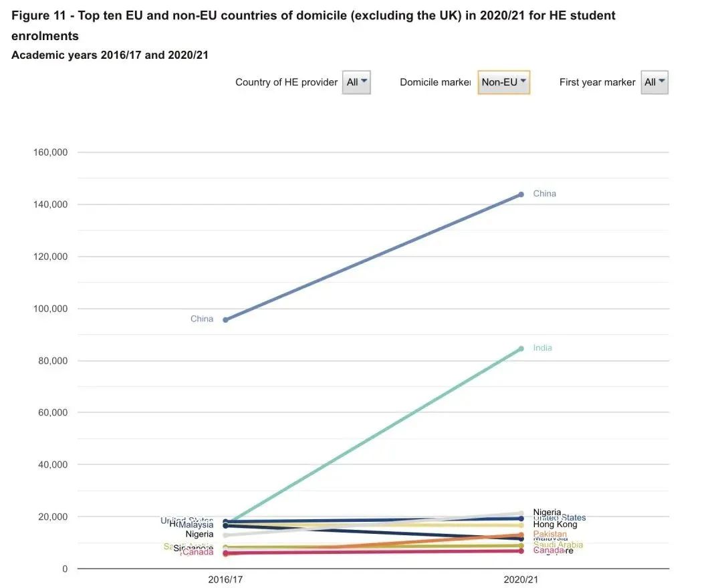This screenshot has width=722, height=588.
Task: Click the Saudi Arabia label at 2020/21
Action: click(558, 545)
